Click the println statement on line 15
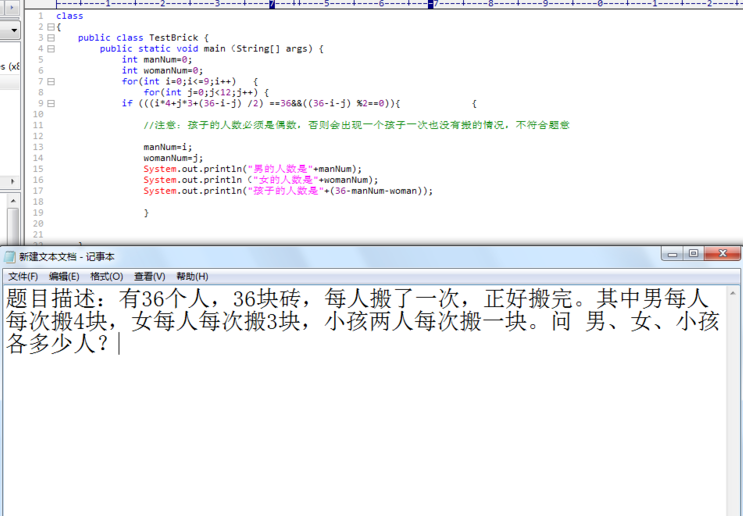743x516 pixels. (253, 169)
